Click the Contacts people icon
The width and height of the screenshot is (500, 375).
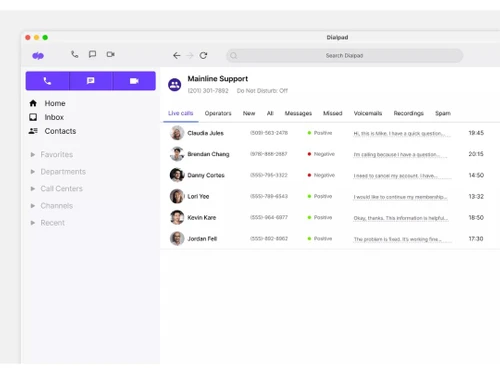[33, 131]
